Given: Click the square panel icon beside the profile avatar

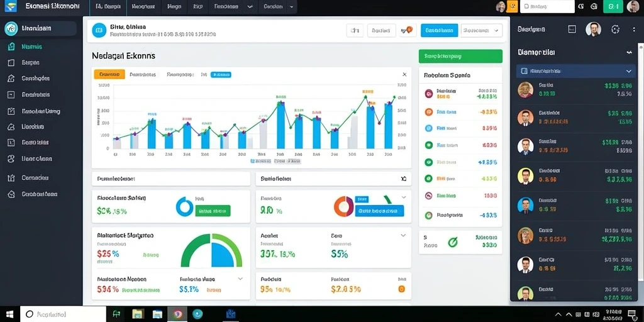Looking at the screenshot, I should point(572,29).
